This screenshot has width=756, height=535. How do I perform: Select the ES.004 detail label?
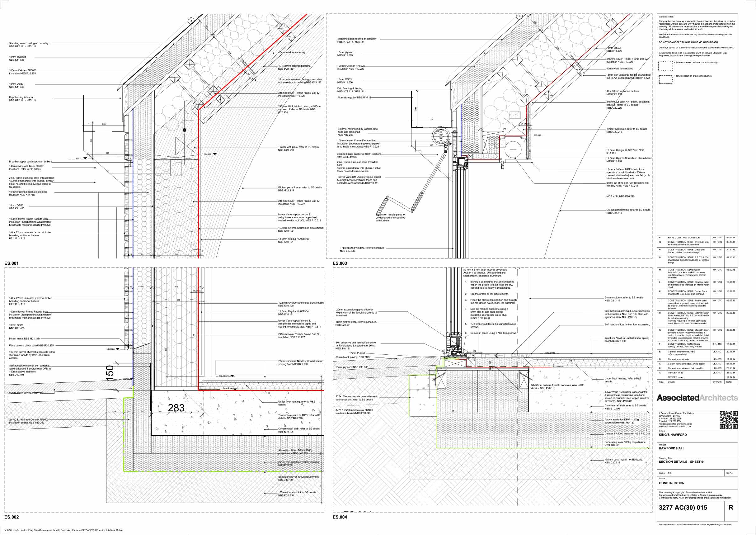pos(340,517)
